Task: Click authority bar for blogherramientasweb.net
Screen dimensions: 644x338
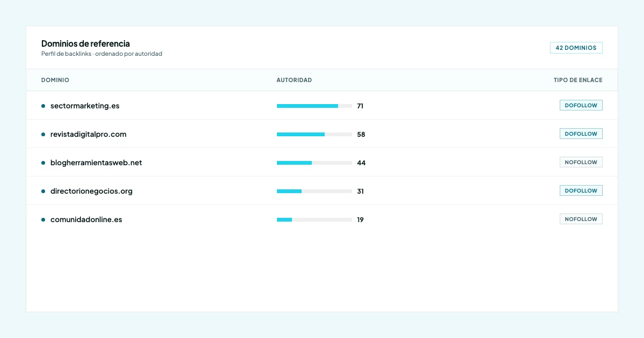Action: tap(314, 163)
